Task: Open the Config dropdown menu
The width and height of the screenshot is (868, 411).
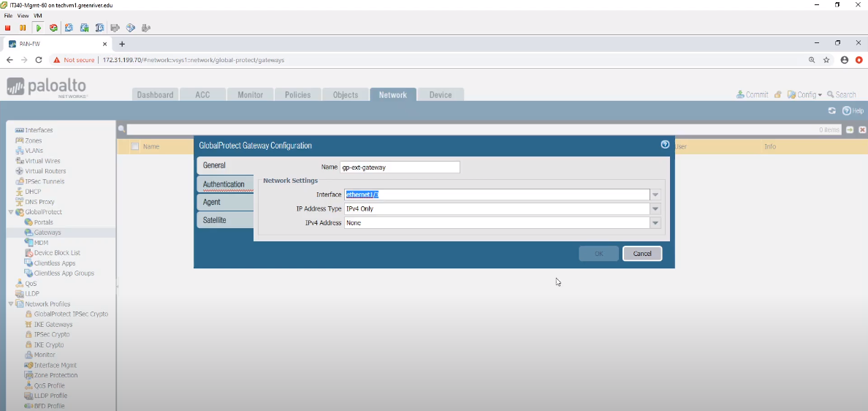Action: (x=805, y=95)
